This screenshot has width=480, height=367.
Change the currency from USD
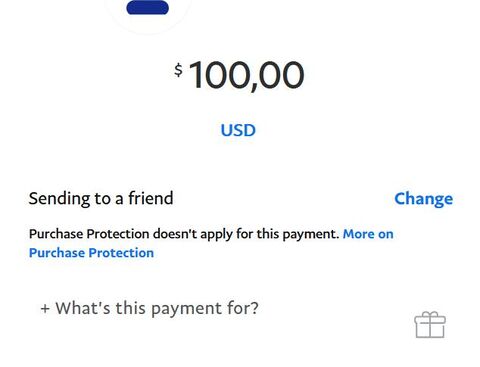click(x=238, y=130)
